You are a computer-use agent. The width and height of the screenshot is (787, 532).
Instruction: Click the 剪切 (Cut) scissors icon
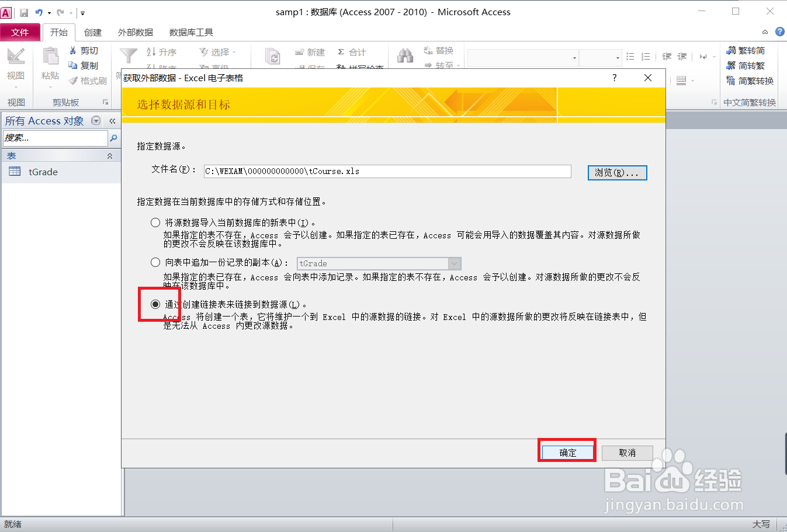tap(73, 51)
